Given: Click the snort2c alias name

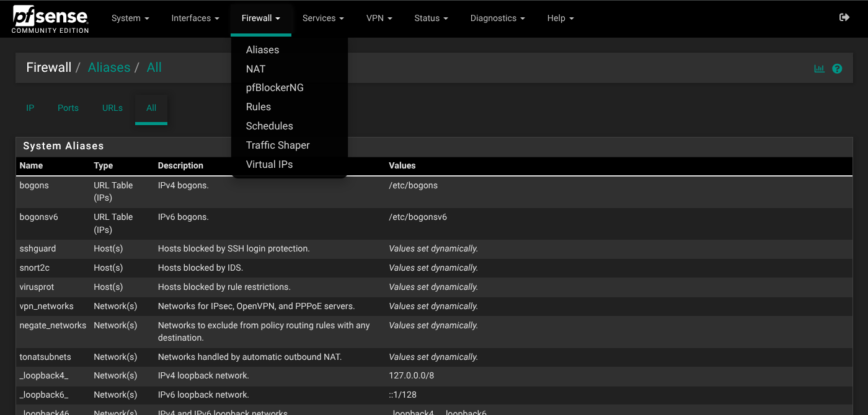Looking at the screenshot, I should click(x=35, y=268).
